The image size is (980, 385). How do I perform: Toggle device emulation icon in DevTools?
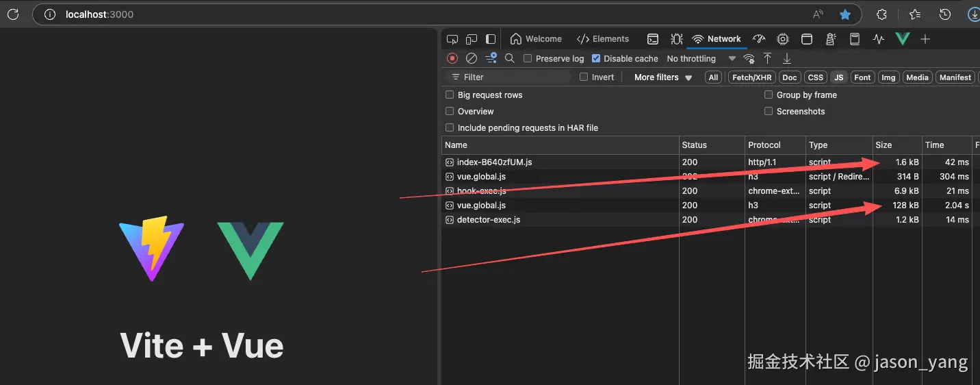tap(472, 39)
